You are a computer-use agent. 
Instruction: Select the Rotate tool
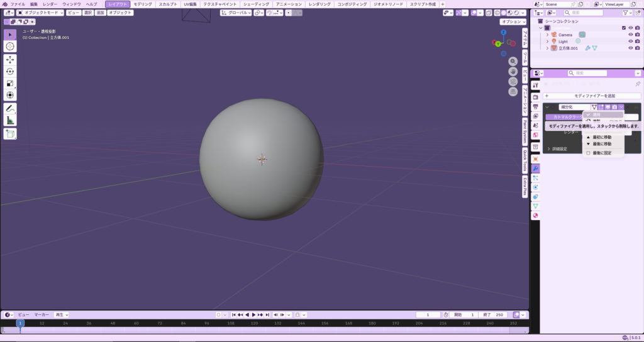10,71
